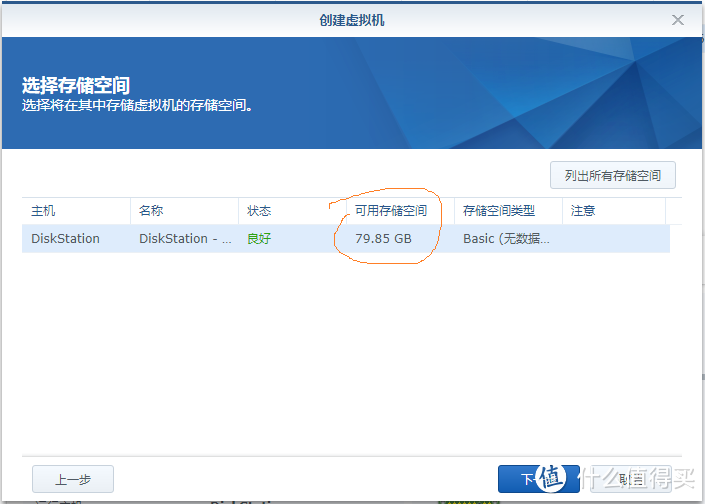
Task: Proceed with the blue 下一步 button
Action: coord(530,478)
